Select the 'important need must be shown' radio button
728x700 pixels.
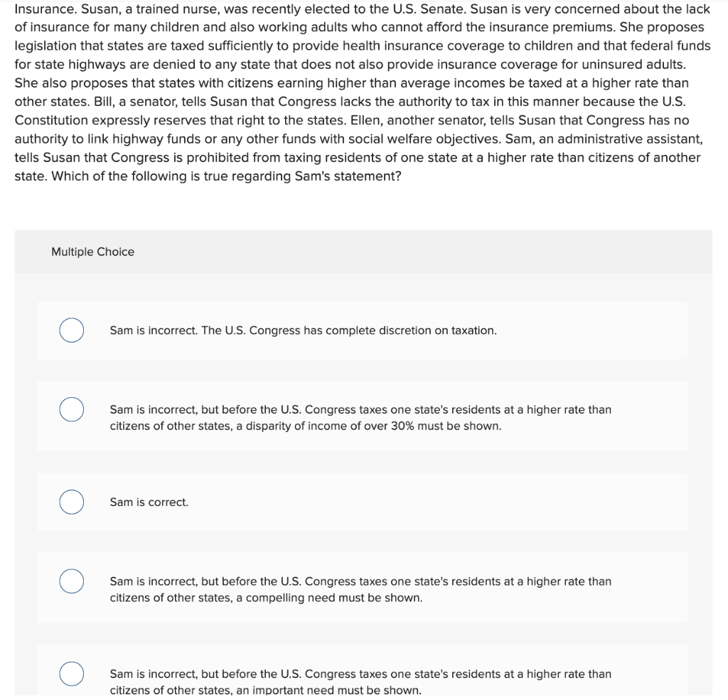(x=72, y=674)
